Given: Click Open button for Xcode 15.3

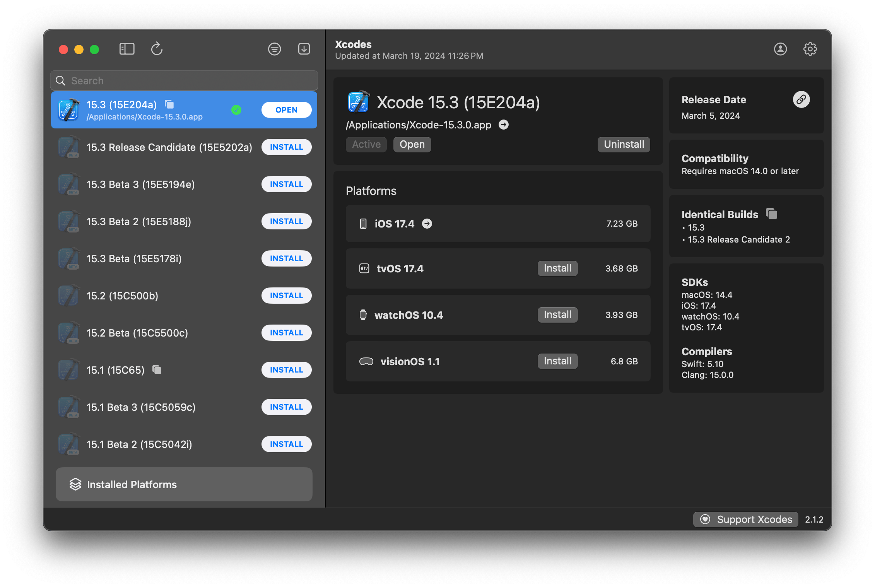Looking at the screenshot, I should (285, 109).
